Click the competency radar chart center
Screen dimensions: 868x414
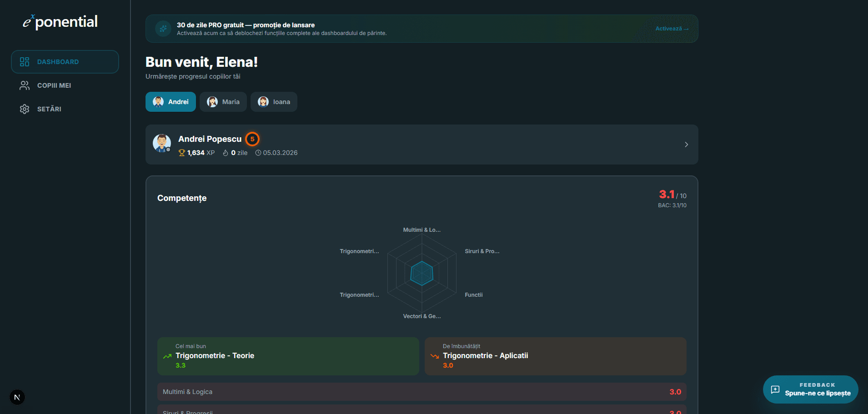[x=422, y=273]
